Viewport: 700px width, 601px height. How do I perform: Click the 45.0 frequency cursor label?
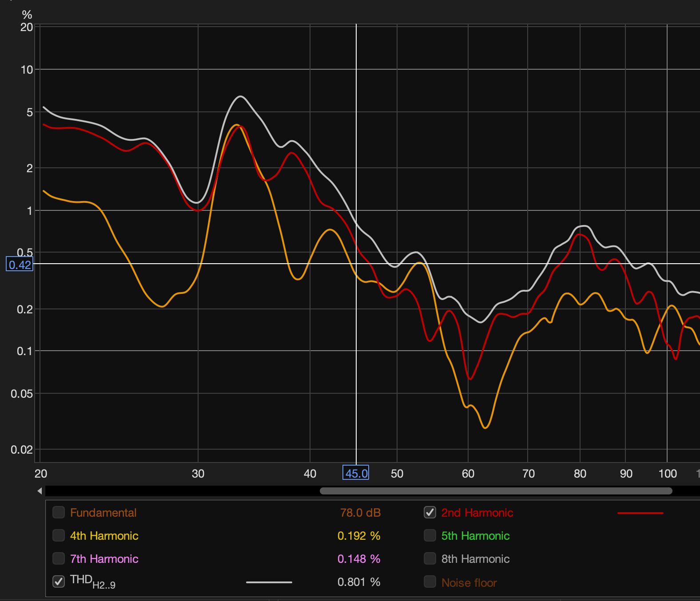(x=356, y=473)
